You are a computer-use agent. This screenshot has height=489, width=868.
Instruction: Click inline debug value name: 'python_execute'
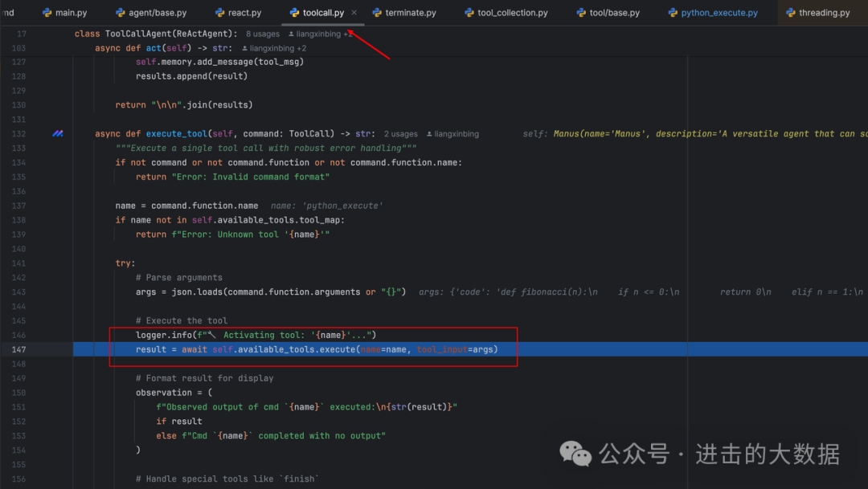click(x=326, y=206)
